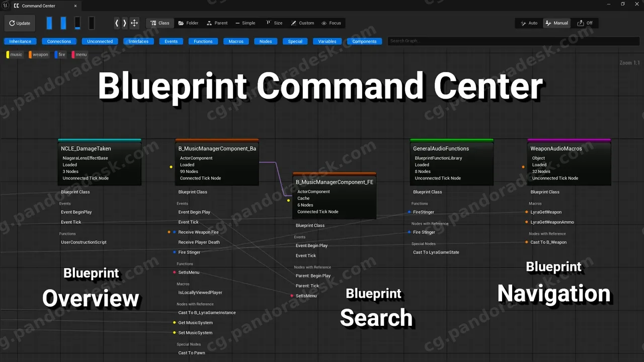Toggle the Inheritance filter
This screenshot has width=644, height=362.
(x=20, y=41)
